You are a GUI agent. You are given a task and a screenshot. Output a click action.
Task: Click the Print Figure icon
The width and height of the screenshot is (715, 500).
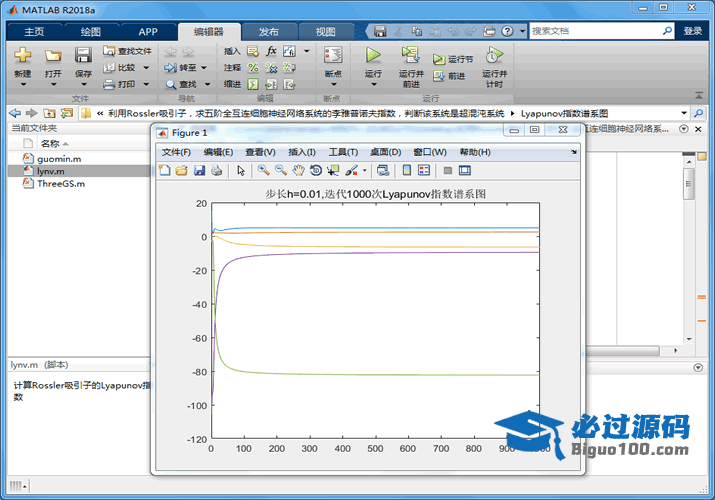click(216, 171)
